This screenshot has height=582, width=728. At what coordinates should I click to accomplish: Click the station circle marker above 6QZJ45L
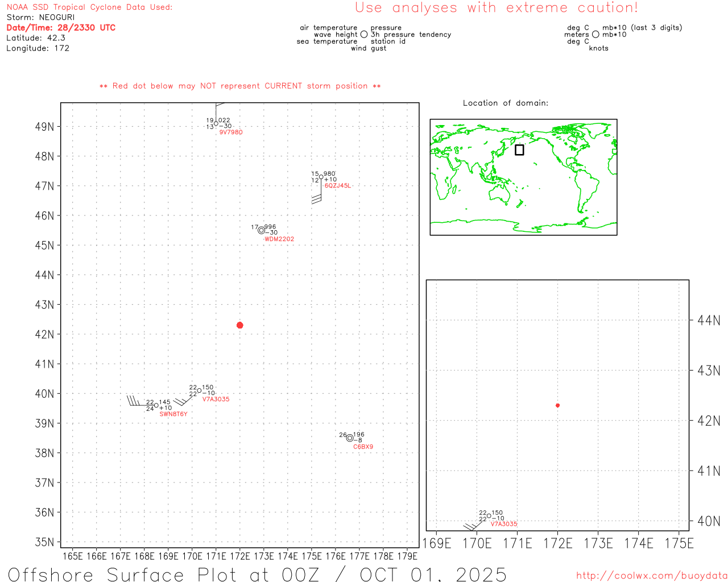(321, 177)
